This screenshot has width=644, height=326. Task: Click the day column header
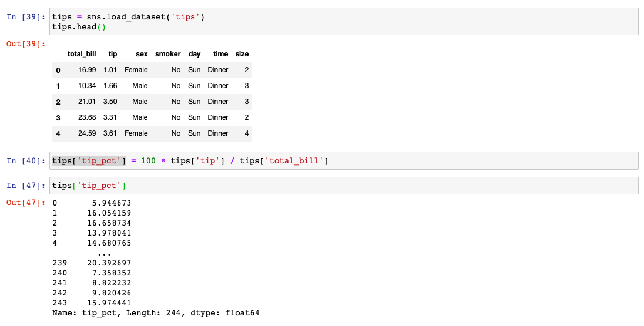pos(194,54)
